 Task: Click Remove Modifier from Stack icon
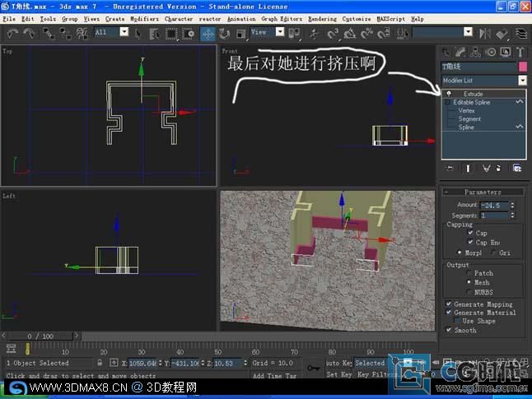[498, 168]
